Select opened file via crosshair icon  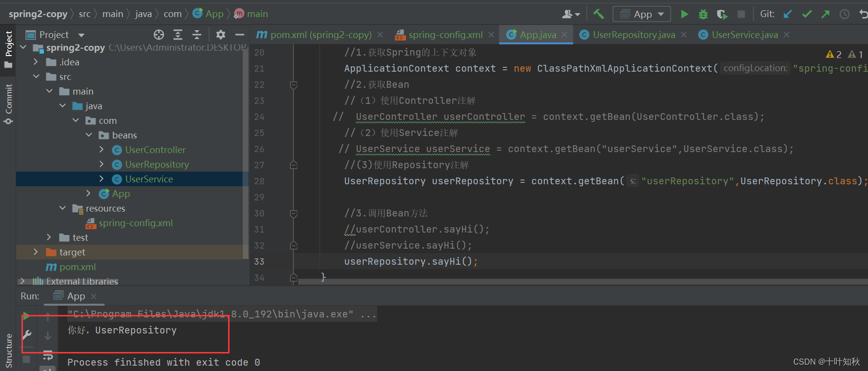(x=159, y=35)
